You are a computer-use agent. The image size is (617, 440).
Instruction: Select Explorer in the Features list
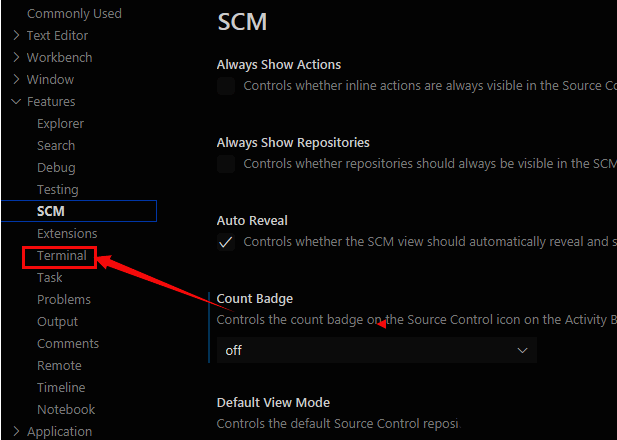coord(60,124)
